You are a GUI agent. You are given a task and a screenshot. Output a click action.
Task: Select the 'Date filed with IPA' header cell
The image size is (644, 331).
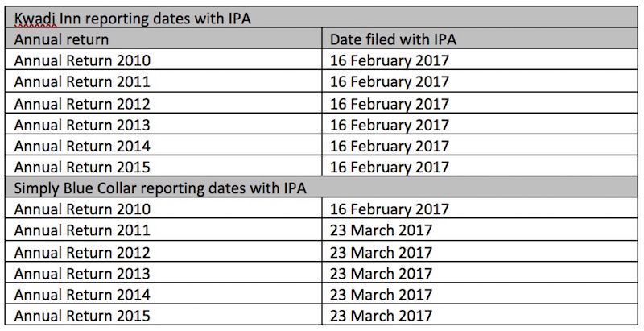(480, 39)
